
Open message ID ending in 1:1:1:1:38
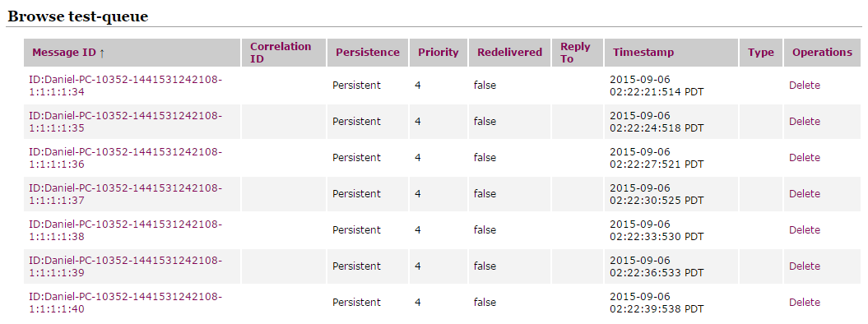click(x=125, y=230)
